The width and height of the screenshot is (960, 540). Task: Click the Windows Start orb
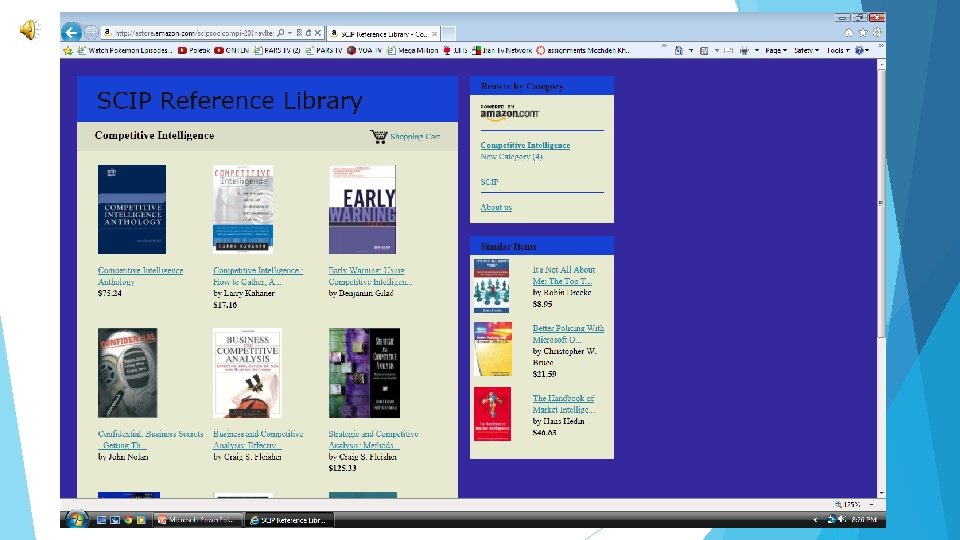76,520
